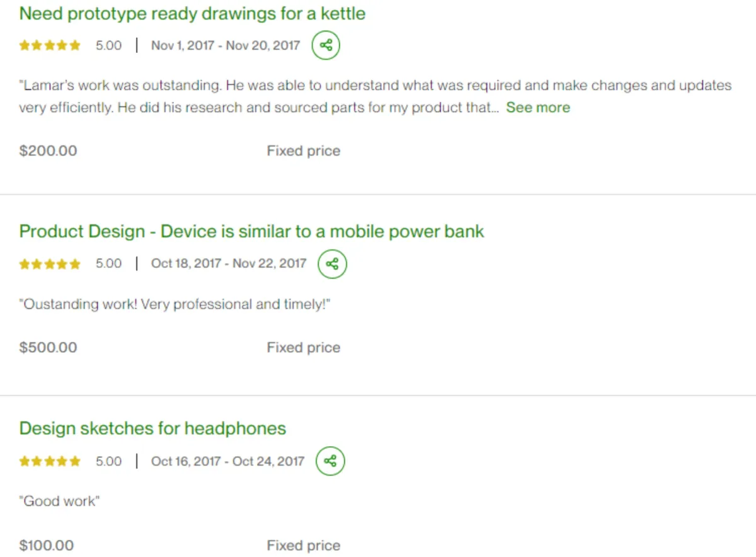
Task: Share the headphones sketches job review
Action: point(330,461)
